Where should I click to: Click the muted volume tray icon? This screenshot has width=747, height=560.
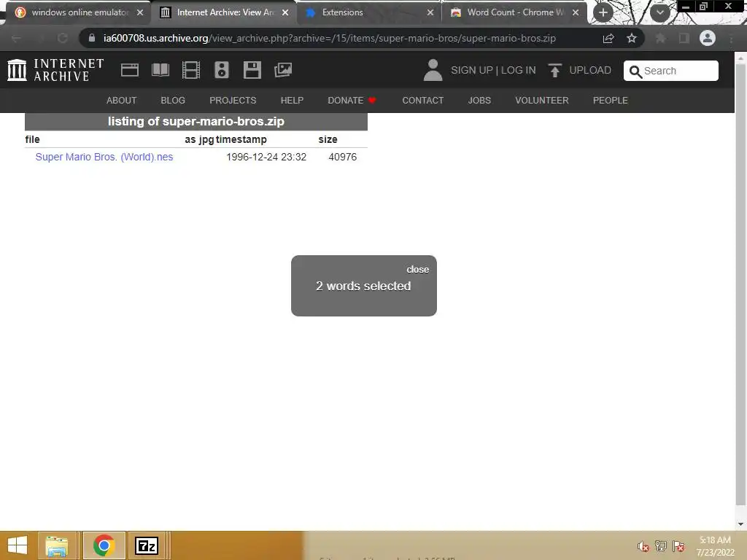click(643, 546)
